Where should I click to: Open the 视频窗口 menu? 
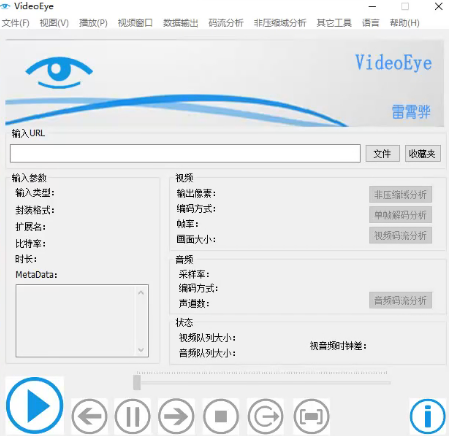pyautogui.click(x=135, y=23)
